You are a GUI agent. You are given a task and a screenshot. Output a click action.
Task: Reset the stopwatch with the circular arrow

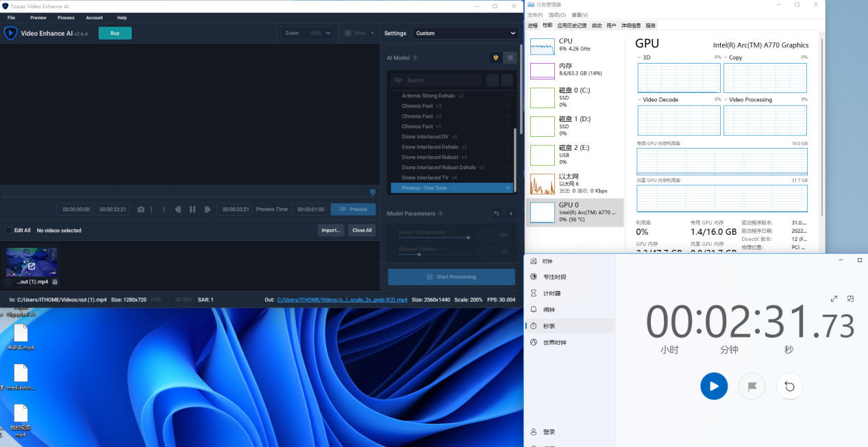pyautogui.click(x=789, y=387)
